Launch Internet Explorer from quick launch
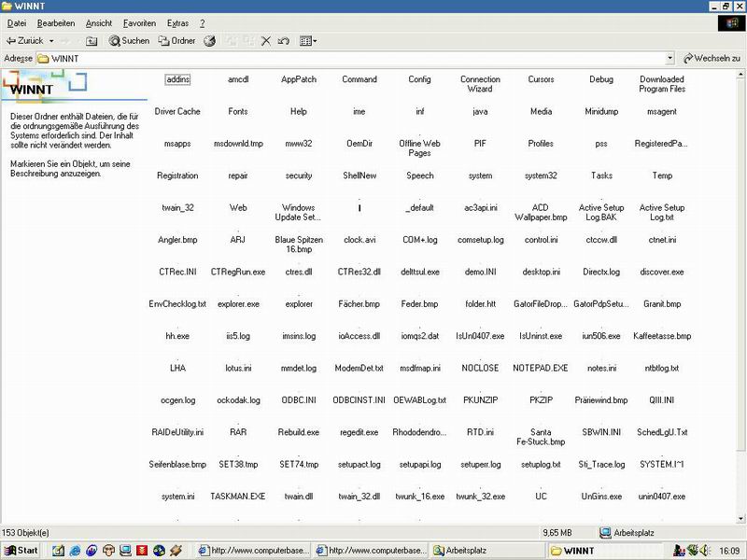747x560 pixels. click(75, 551)
